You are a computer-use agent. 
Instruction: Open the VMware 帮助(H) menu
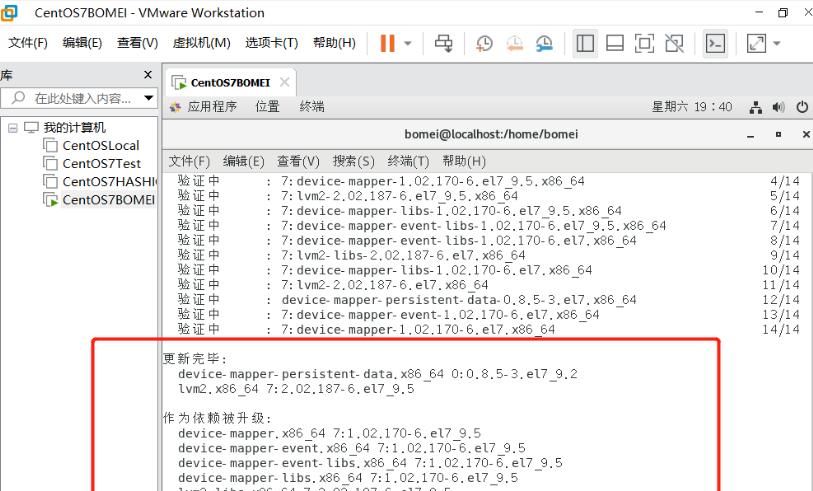tap(334, 43)
